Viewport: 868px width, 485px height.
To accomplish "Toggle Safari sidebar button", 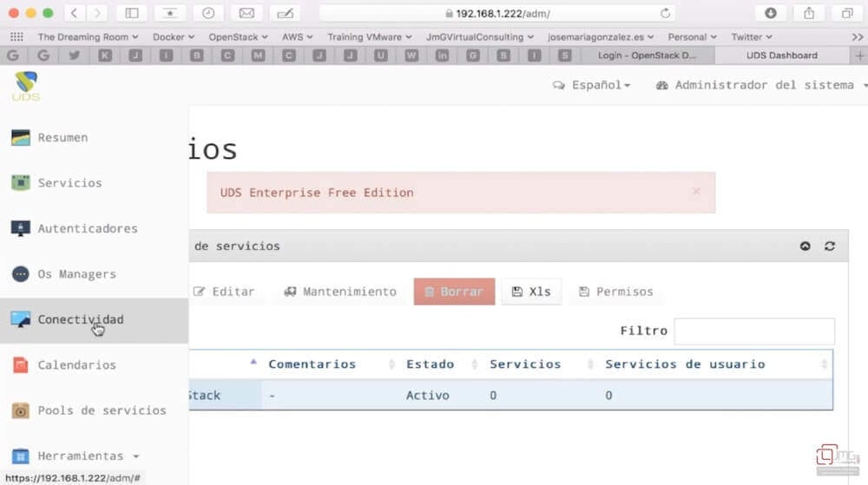I will [x=132, y=13].
